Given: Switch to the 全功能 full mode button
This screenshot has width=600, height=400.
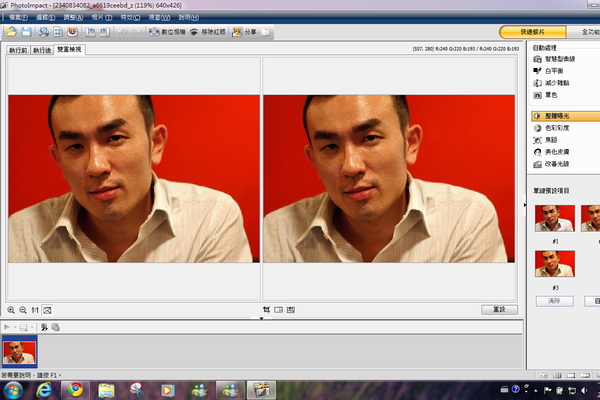Looking at the screenshot, I should (x=585, y=32).
